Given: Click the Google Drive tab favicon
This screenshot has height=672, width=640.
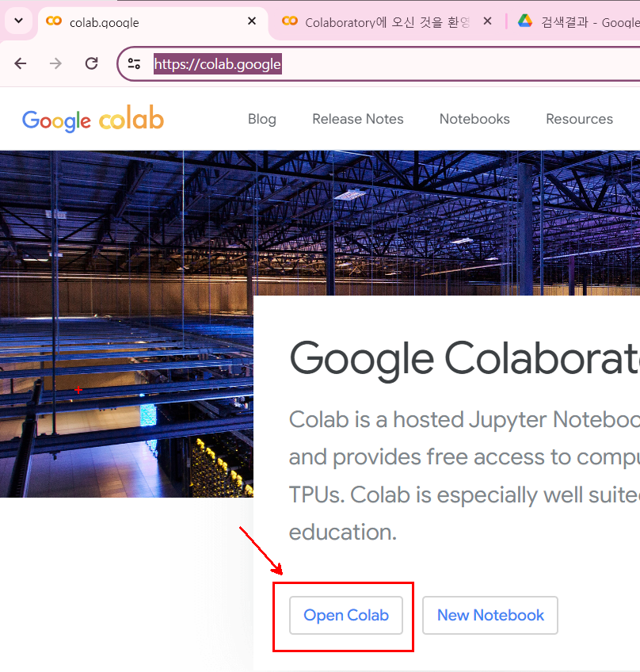Looking at the screenshot, I should coord(525,21).
